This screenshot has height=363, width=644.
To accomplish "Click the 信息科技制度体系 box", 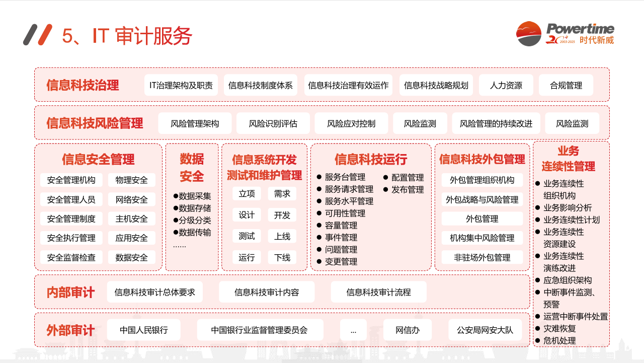I will [260, 86].
